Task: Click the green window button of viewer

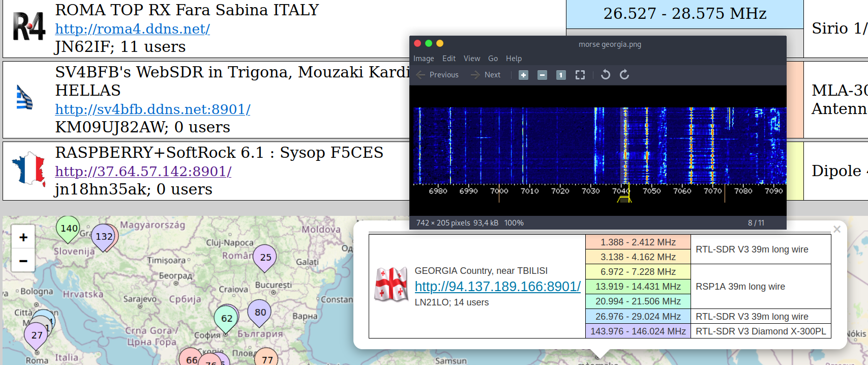Action: pyautogui.click(x=429, y=43)
